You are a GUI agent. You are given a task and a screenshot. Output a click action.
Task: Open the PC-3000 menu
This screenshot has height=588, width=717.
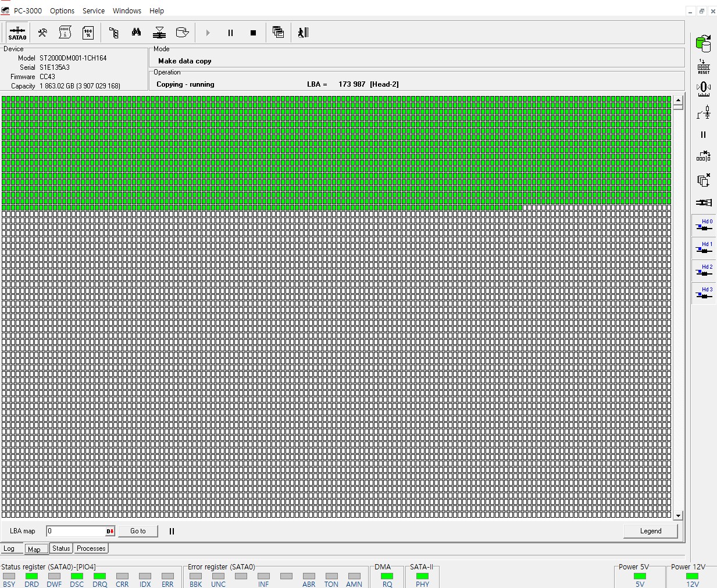(28, 10)
